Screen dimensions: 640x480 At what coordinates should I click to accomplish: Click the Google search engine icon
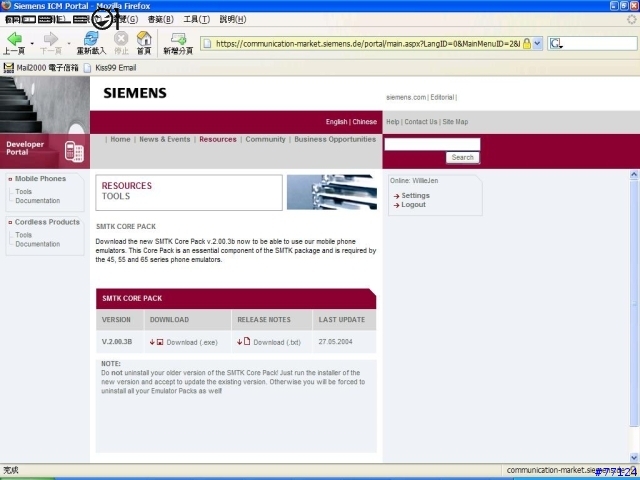click(x=555, y=43)
